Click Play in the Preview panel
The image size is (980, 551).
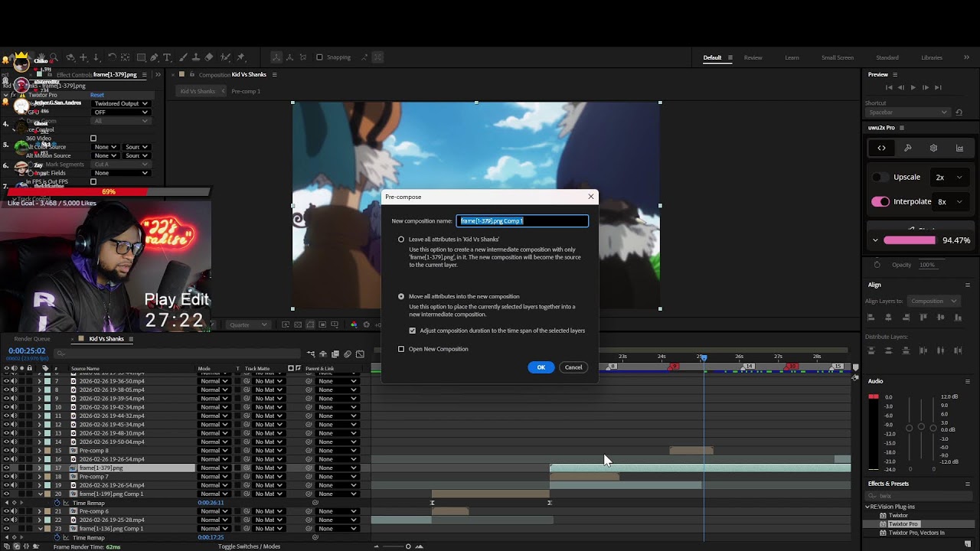913,87
